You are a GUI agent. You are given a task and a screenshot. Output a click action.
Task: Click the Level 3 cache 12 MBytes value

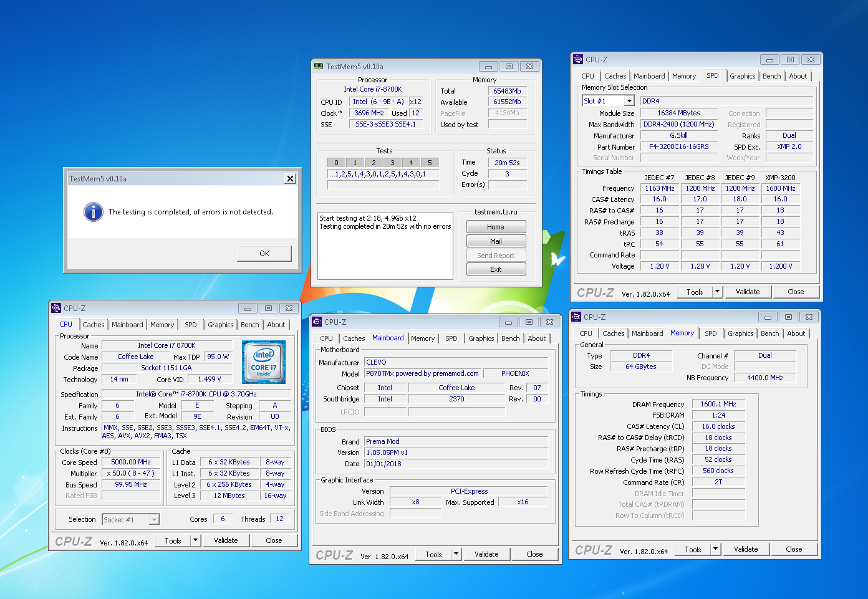[x=229, y=496]
